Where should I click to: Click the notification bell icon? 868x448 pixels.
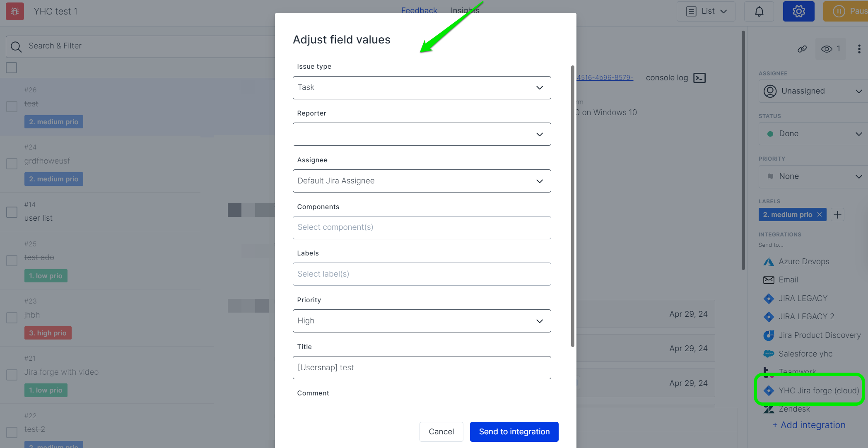pyautogui.click(x=759, y=12)
